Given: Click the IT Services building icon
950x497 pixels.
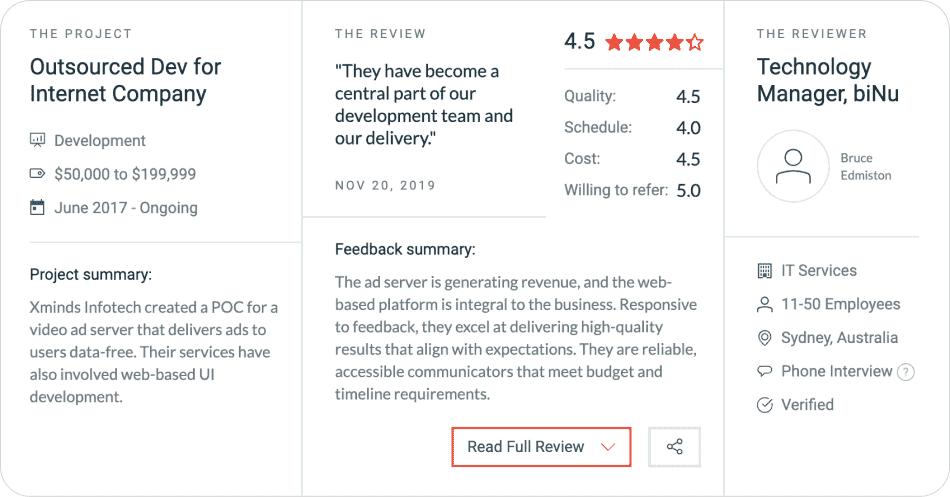Looking at the screenshot, I should (x=765, y=271).
